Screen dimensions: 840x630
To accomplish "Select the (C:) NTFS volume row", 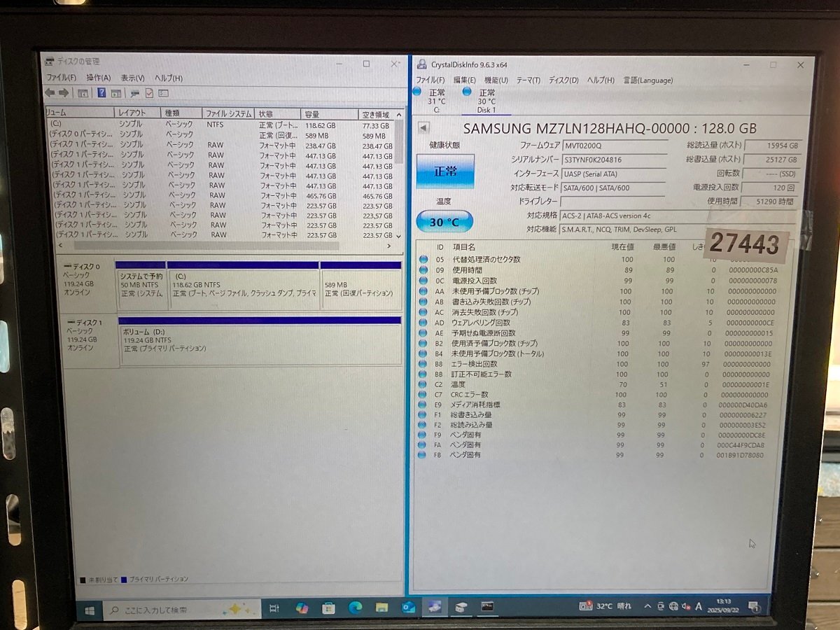I will point(220,125).
